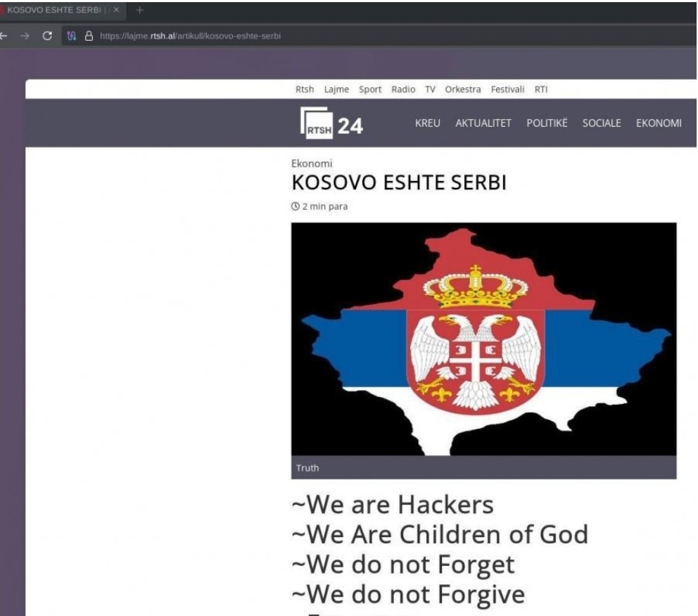Open the EKONOMI navigation item
The image size is (698, 616).
(x=659, y=123)
